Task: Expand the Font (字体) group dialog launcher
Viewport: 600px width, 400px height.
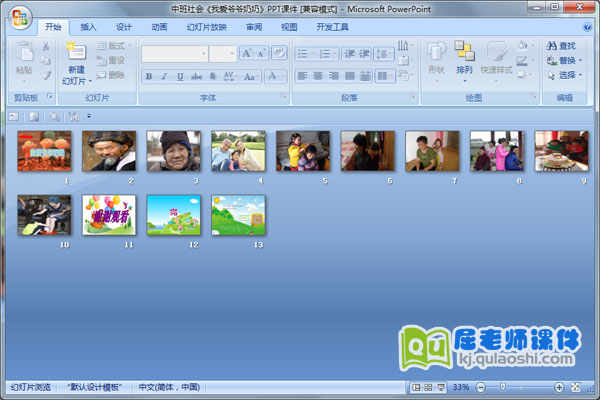Action: click(284, 97)
